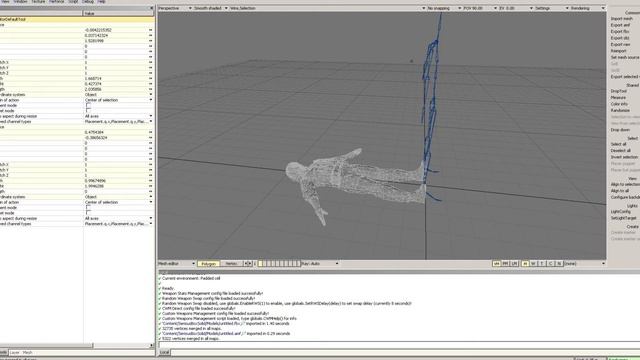Toggle the T button in viewport footer
This screenshot has width=640, height=360.
[x=542, y=264]
